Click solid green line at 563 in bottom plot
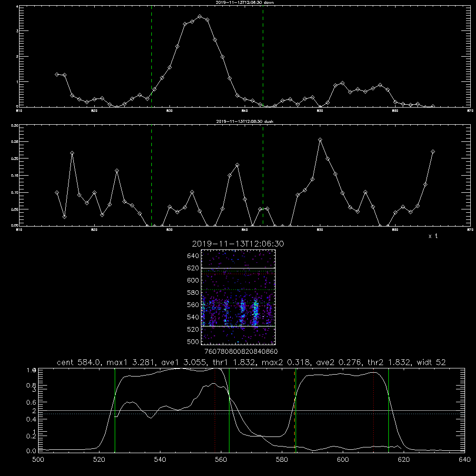 [229, 410]
